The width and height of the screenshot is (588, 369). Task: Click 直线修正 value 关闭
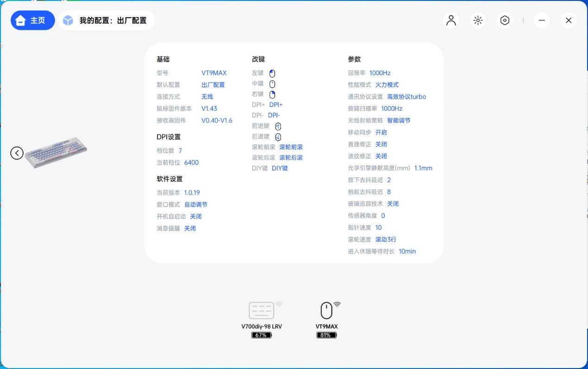(x=381, y=145)
